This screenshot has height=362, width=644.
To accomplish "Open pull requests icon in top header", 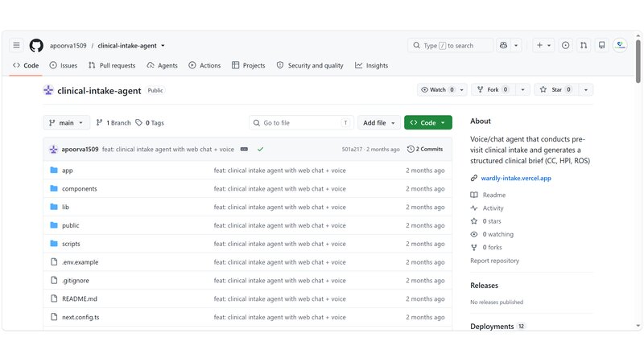I will [584, 45].
